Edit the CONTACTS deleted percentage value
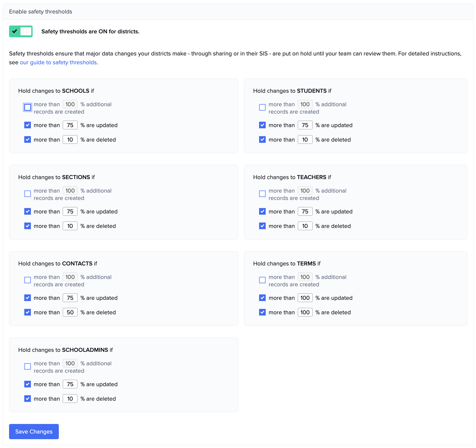476x448 pixels. click(x=70, y=312)
